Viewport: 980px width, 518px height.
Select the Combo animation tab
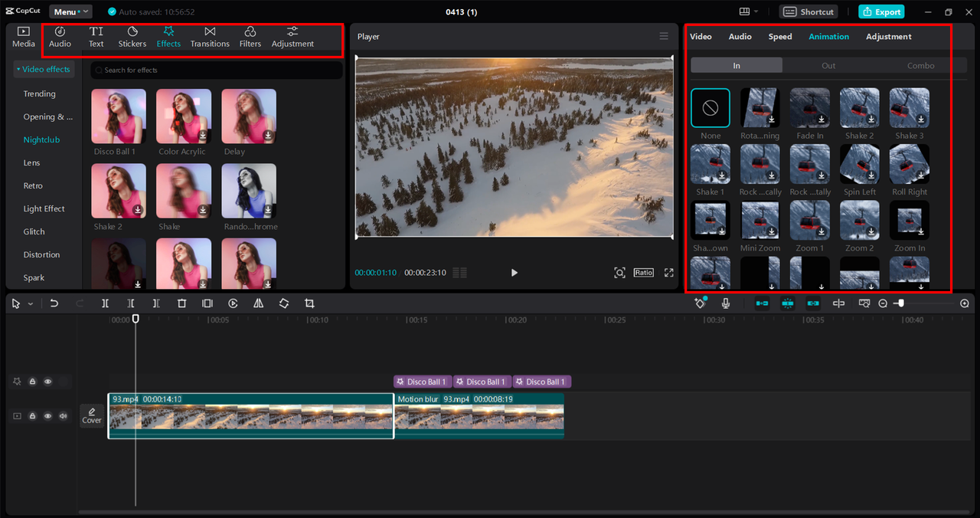[920, 65]
